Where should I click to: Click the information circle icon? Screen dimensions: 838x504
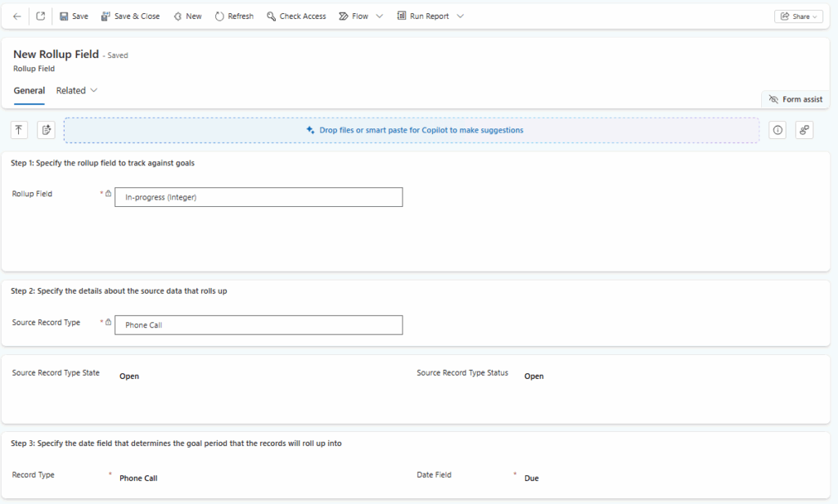pos(777,129)
